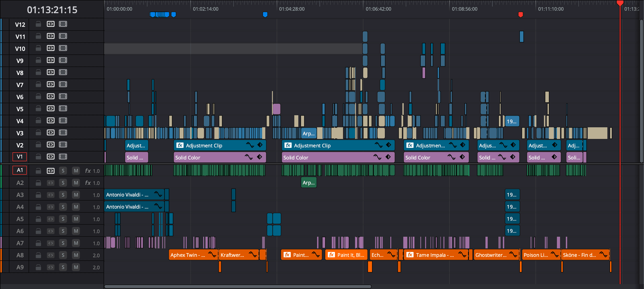Select the Aphex Twin audio clip

tap(193, 255)
